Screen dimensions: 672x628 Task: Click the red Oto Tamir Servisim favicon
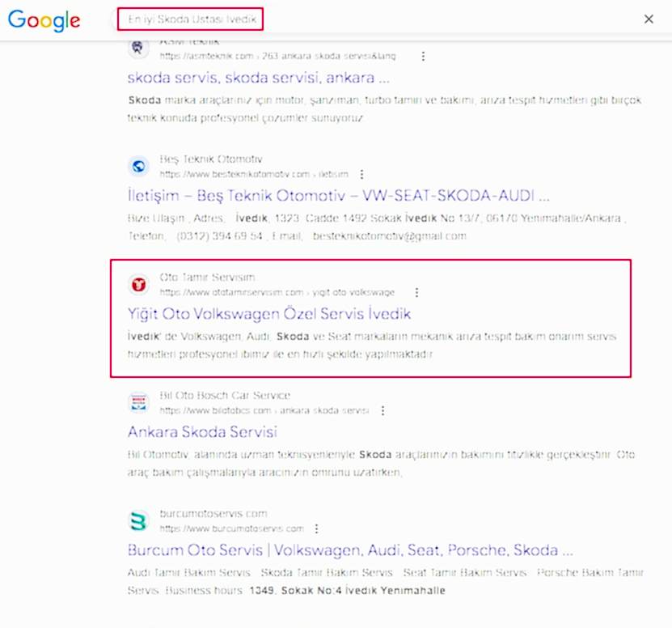(x=139, y=284)
